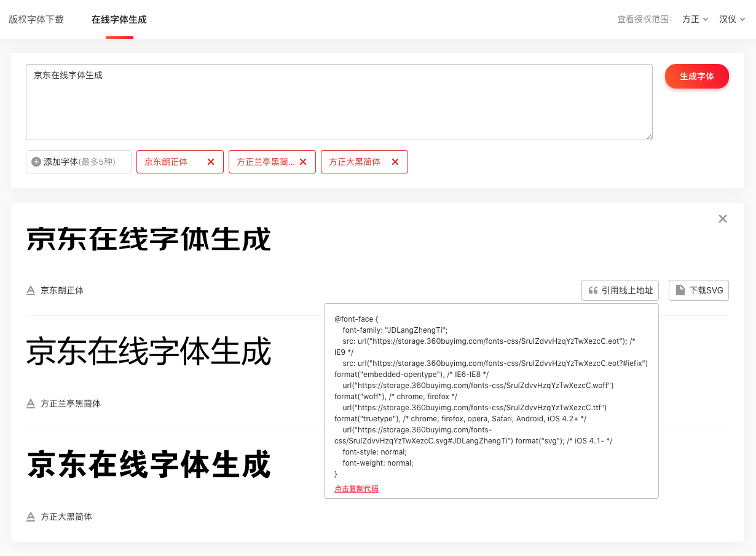Click the font-weight: normal code line
Viewport: 756px width, 556px height.
[378, 463]
